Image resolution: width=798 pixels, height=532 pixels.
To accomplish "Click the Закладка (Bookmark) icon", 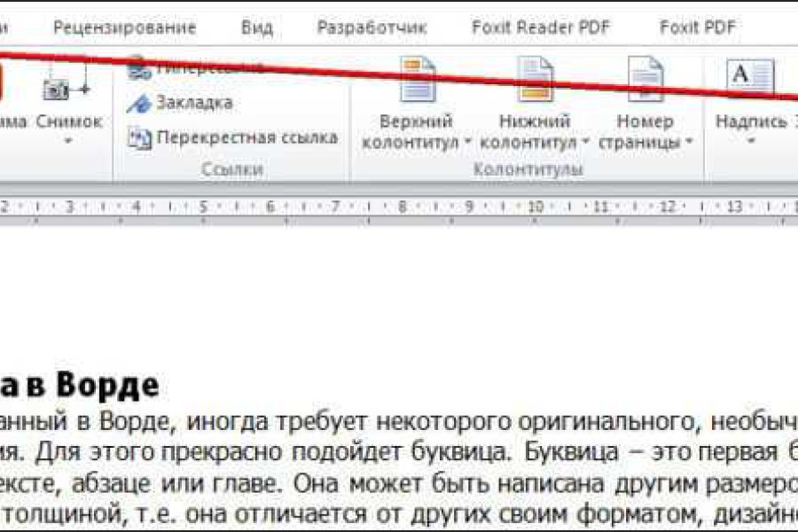I will point(139,103).
